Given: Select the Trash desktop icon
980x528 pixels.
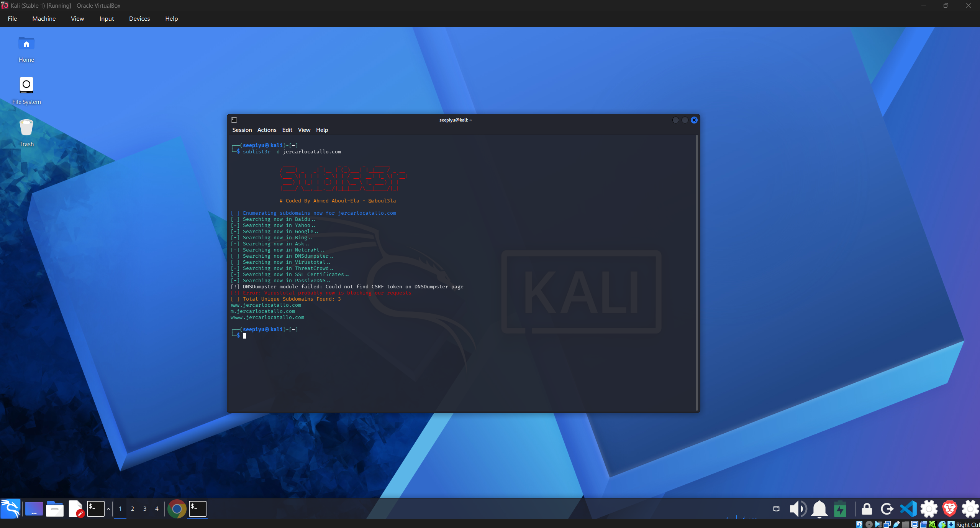Looking at the screenshot, I should click(26, 133).
